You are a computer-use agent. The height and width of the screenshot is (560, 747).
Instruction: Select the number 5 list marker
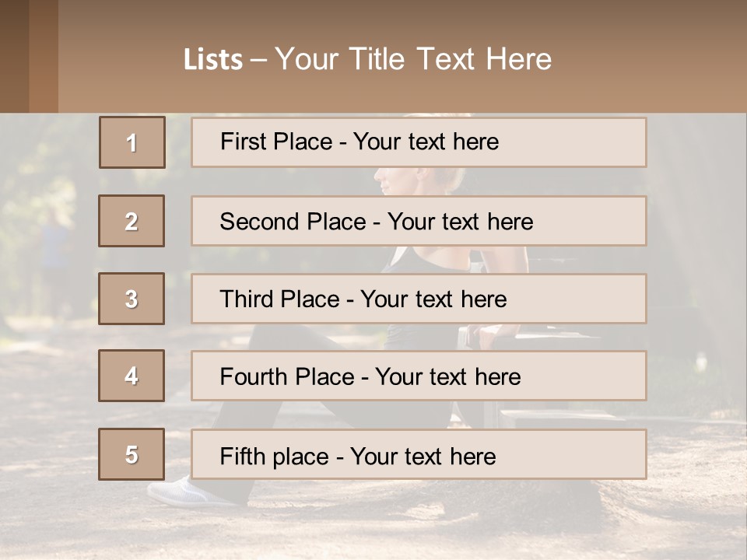(x=132, y=454)
